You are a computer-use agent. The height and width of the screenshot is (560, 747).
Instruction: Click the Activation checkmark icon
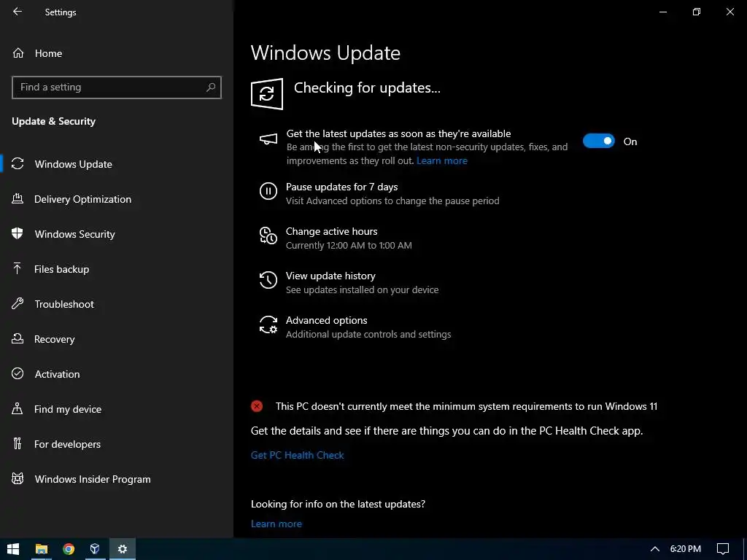pos(18,374)
